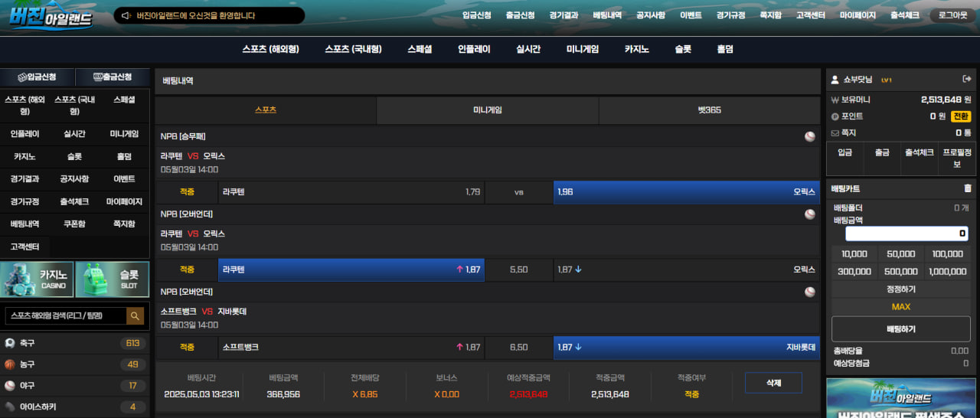This screenshot has height=418, width=980.
Task: Switch to the 벳365 betting history tab
Action: pyautogui.click(x=709, y=110)
